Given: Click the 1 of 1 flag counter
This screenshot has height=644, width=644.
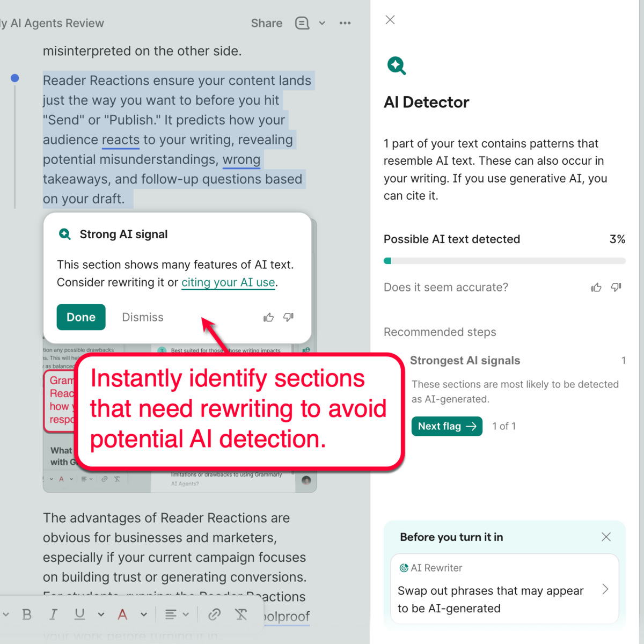Looking at the screenshot, I should (x=504, y=426).
